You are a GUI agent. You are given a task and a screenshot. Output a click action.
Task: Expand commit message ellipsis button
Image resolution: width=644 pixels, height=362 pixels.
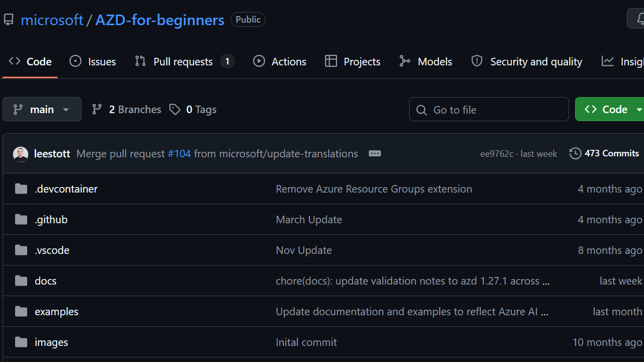point(375,153)
